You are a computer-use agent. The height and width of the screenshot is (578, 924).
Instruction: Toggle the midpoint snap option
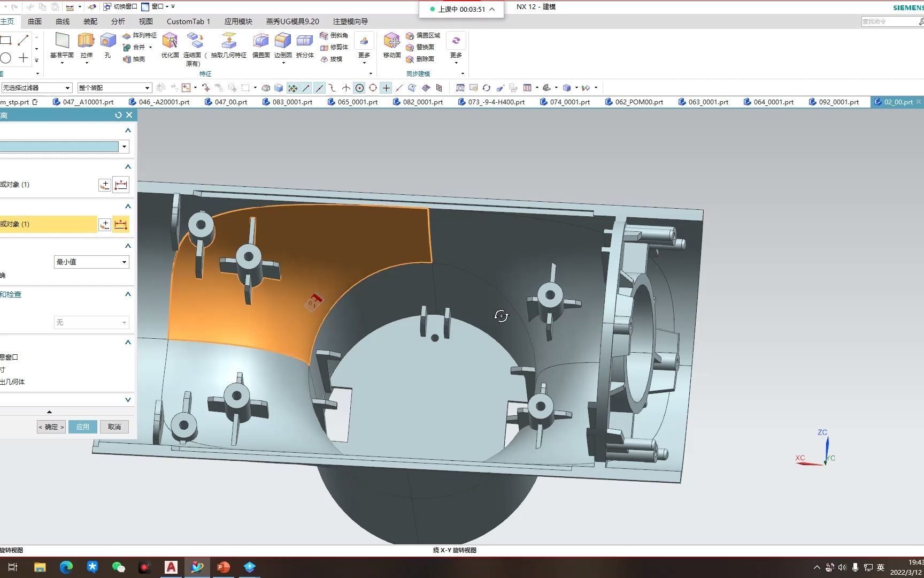coord(319,88)
